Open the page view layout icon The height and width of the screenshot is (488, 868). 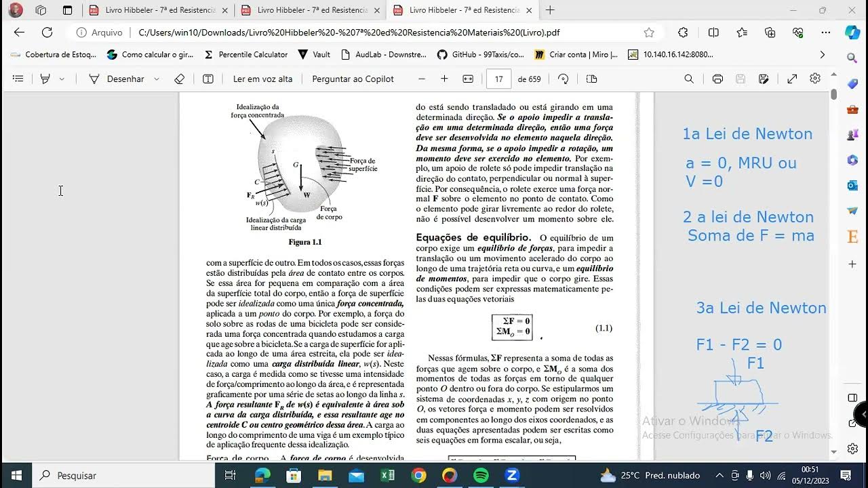(x=591, y=79)
